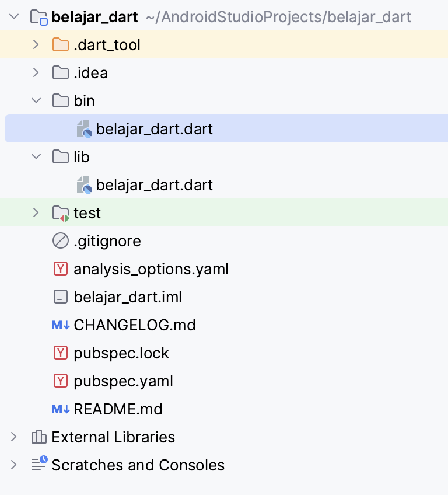Collapse the belajar_dart project root
The image size is (448, 495).
[14, 16]
